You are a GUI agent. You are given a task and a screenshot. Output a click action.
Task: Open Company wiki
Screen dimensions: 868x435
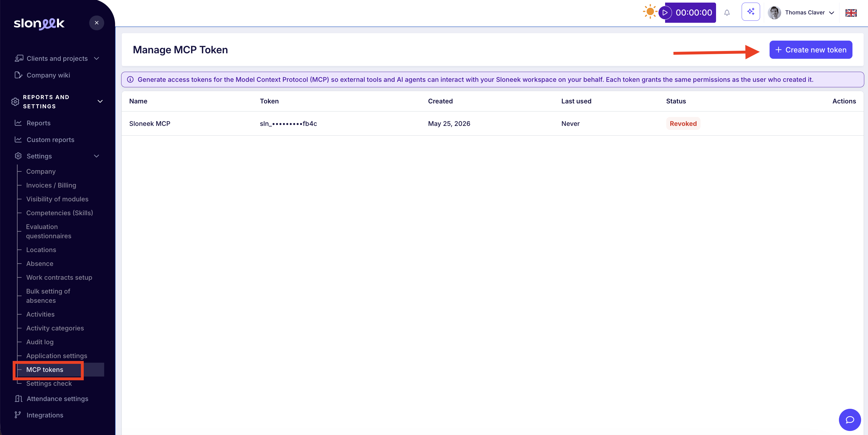(x=48, y=75)
